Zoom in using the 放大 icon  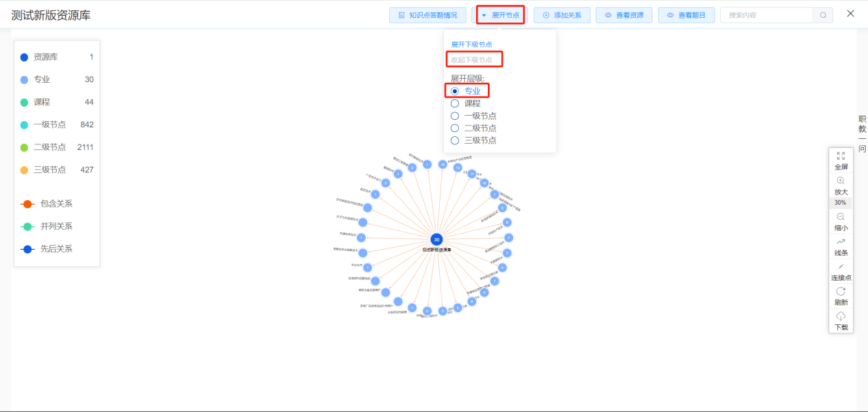tap(841, 186)
